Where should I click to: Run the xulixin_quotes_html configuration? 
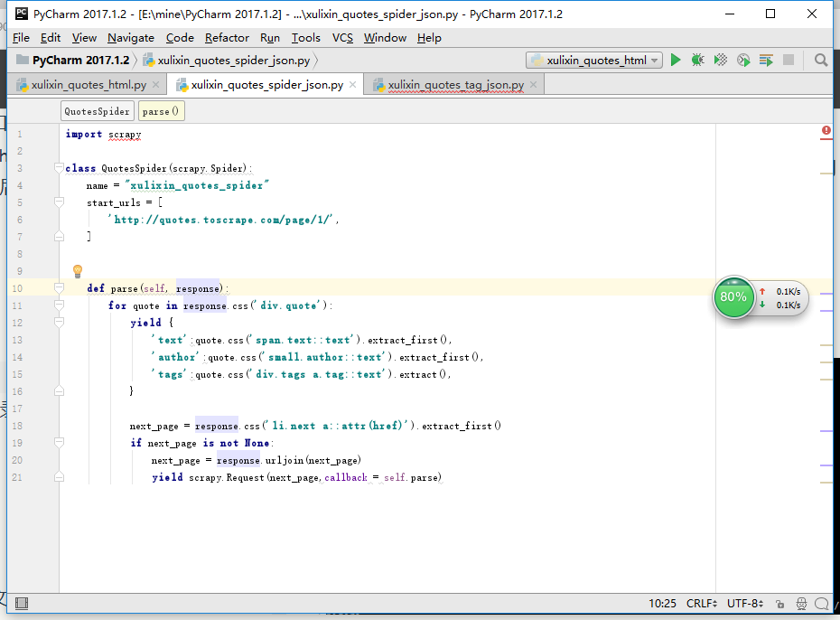(676, 60)
